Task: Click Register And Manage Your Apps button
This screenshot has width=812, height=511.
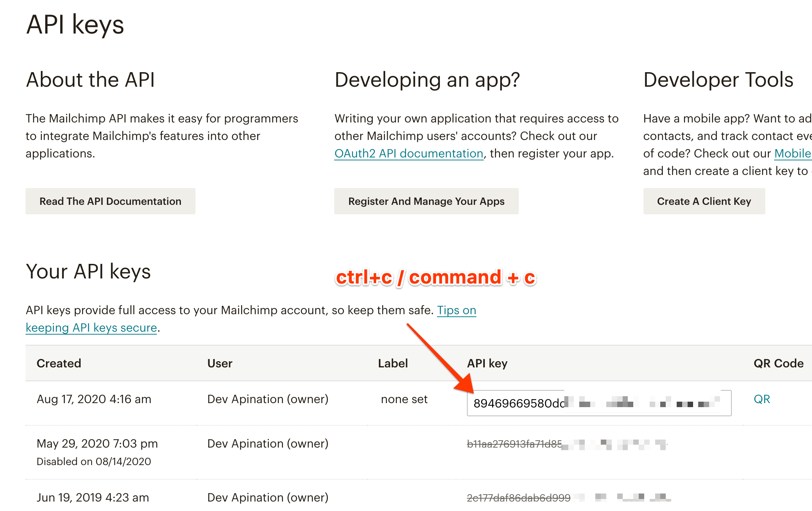Action: pyautogui.click(x=426, y=201)
